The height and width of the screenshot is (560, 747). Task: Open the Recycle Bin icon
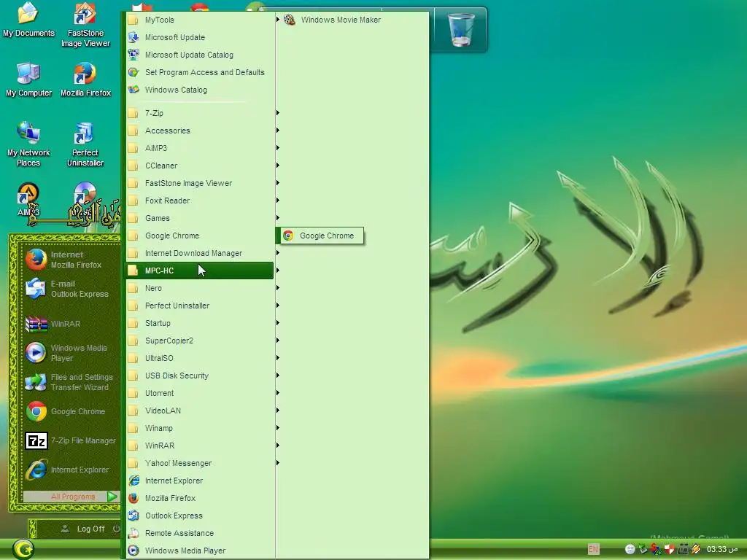point(461,29)
